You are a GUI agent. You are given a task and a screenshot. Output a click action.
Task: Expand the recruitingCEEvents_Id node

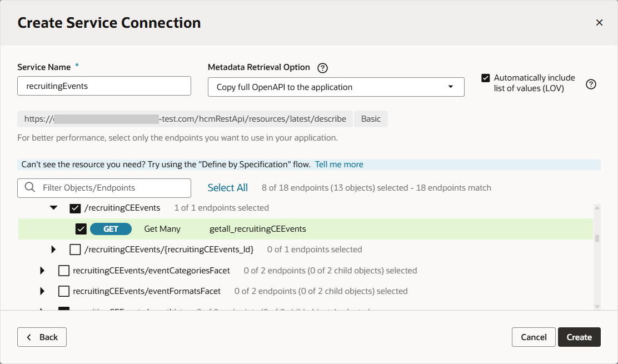coord(53,250)
